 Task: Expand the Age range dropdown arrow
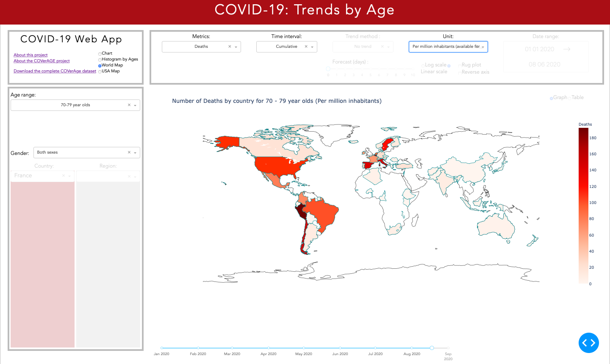point(135,105)
